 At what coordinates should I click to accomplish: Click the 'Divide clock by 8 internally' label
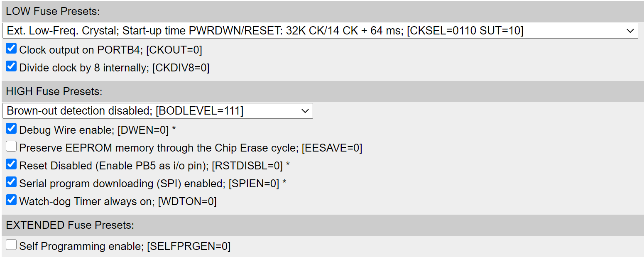point(114,68)
